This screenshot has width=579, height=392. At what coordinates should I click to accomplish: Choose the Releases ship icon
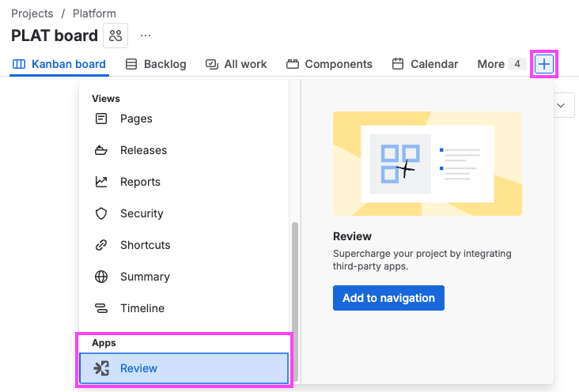point(101,150)
